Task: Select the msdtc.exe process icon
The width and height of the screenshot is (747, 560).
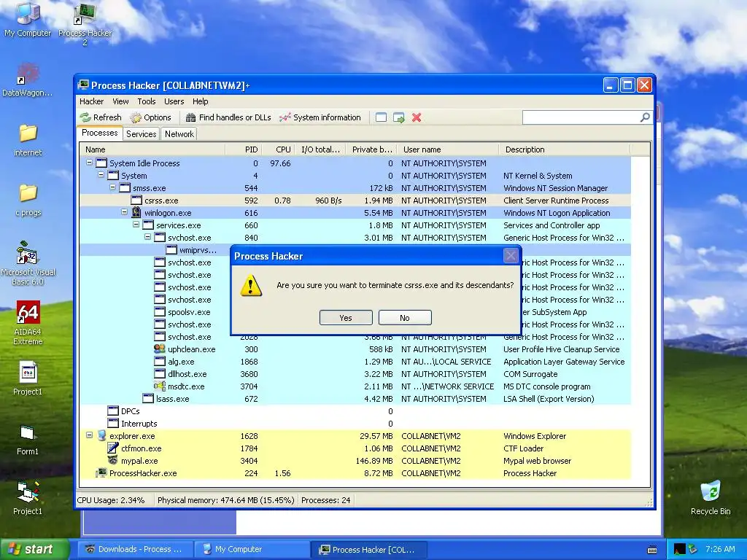Action: pyautogui.click(x=160, y=386)
